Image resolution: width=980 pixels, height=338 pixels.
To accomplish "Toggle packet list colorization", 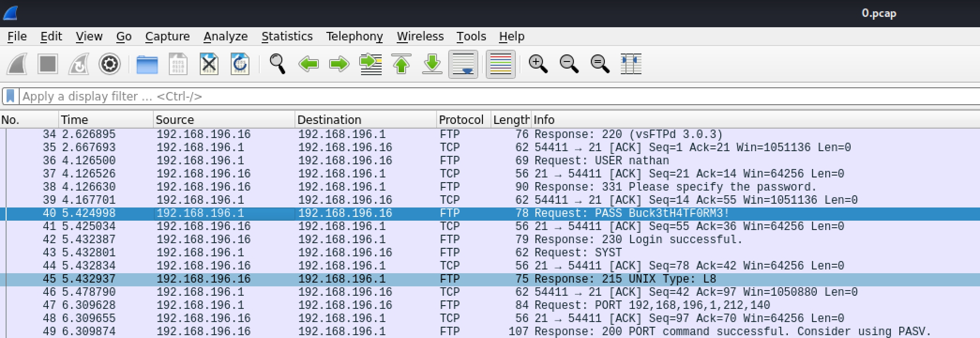I will coord(500,64).
